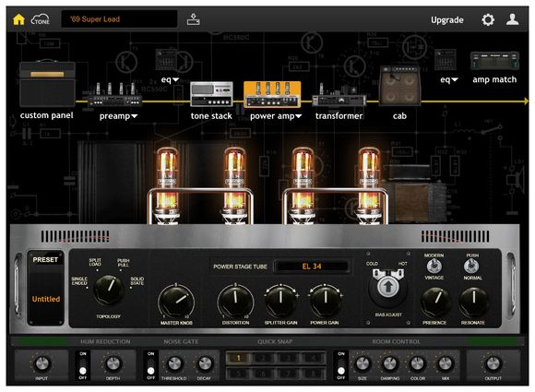The height and width of the screenshot is (392, 535).
Task: Open the amp match module icon
Action: pos(494,61)
